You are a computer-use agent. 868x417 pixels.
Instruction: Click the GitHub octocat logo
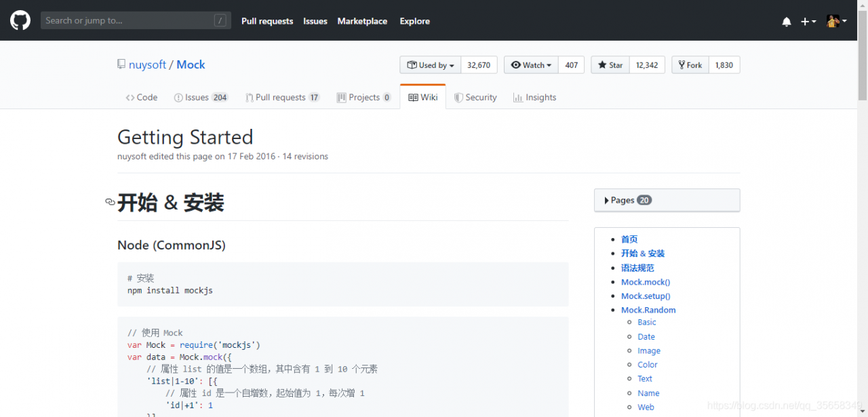pos(20,20)
